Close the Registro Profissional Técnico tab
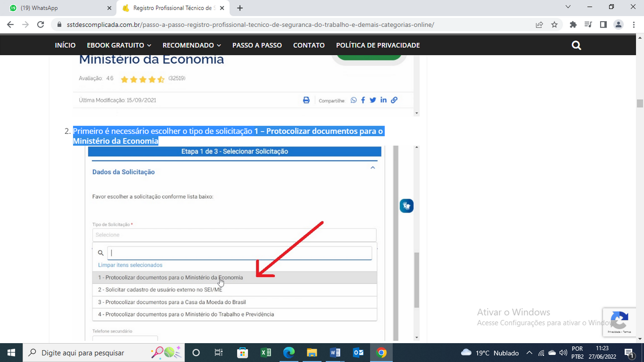 coord(222,8)
